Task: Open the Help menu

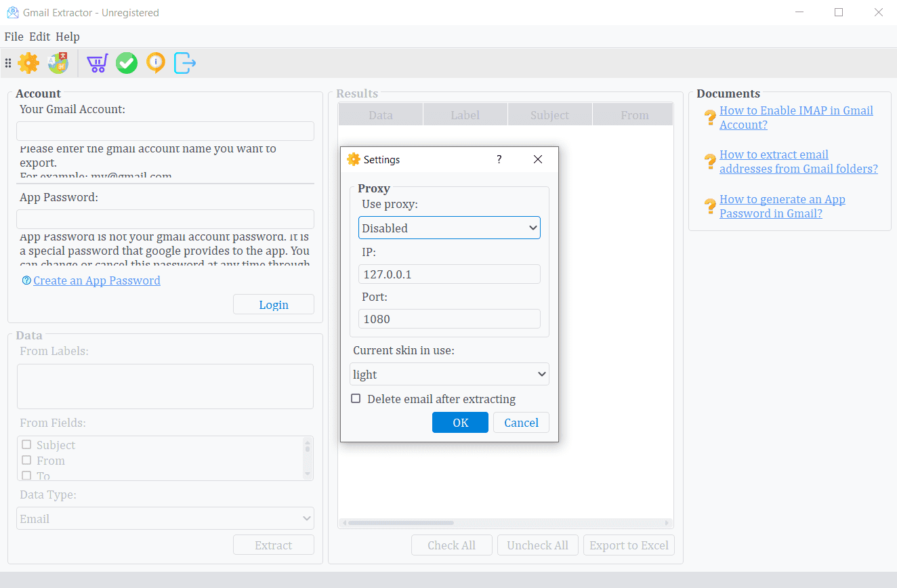Action: pos(68,37)
